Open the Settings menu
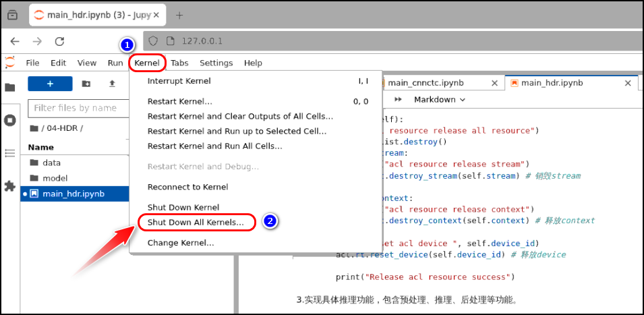Screen dimensions: 644x315 (x=216, y=63)
